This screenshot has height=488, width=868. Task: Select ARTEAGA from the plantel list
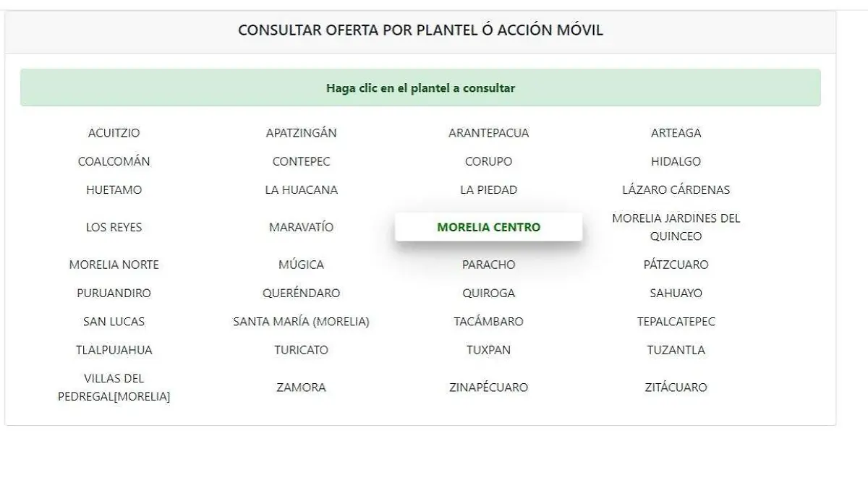tap(676, 132)
